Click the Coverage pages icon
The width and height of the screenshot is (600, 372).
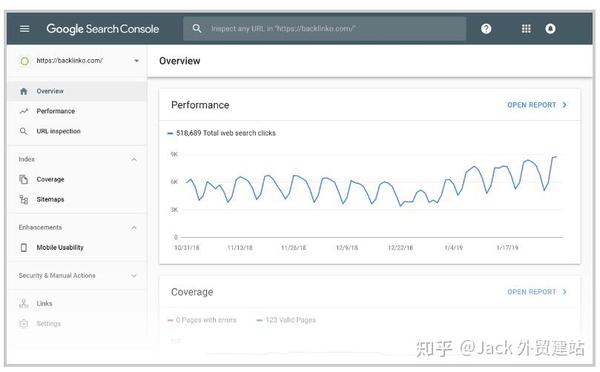tap(24, 179)
